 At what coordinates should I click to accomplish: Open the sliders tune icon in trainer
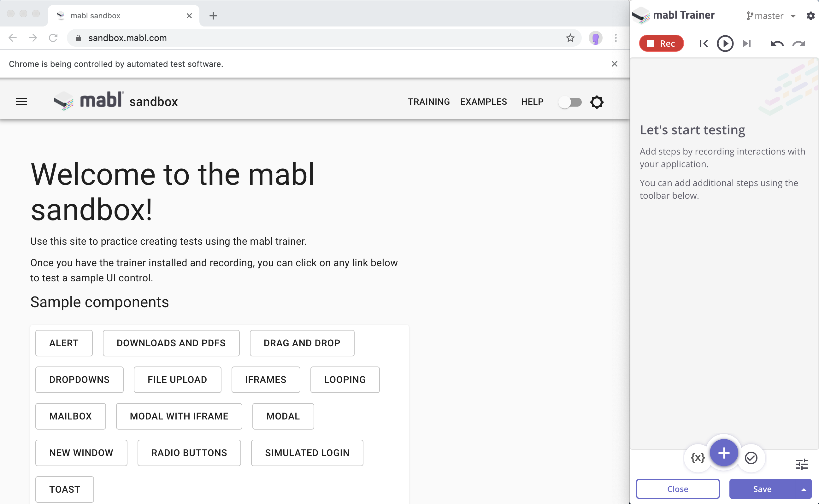point(802,464)
